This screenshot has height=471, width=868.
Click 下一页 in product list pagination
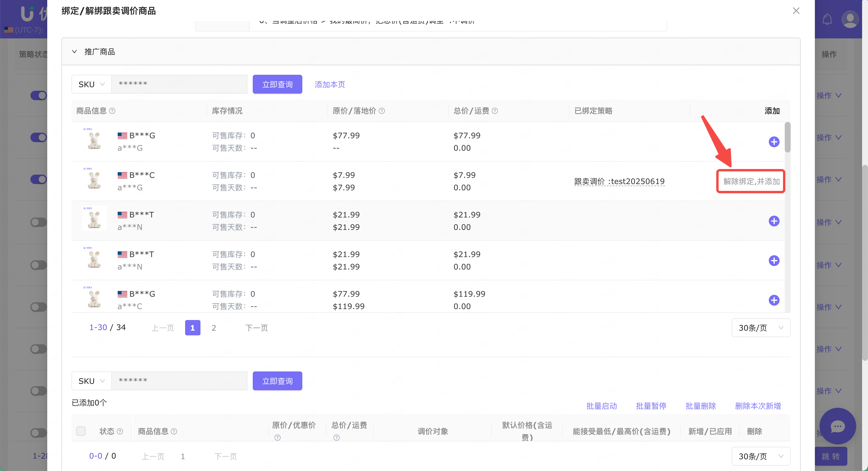257,328
